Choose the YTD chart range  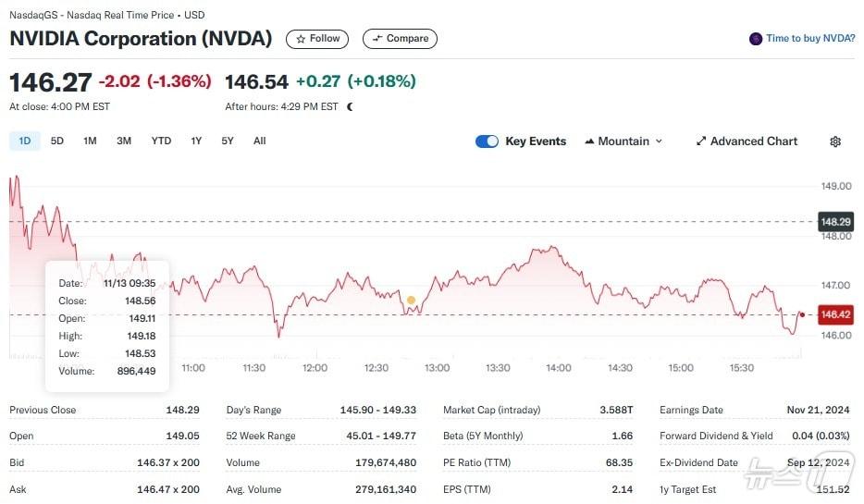tap(161, 141)
